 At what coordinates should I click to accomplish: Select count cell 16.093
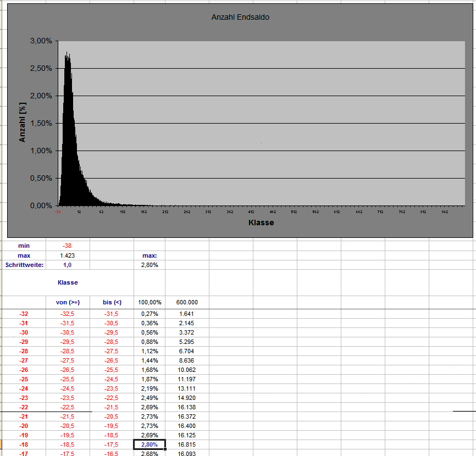coord(187,453)
